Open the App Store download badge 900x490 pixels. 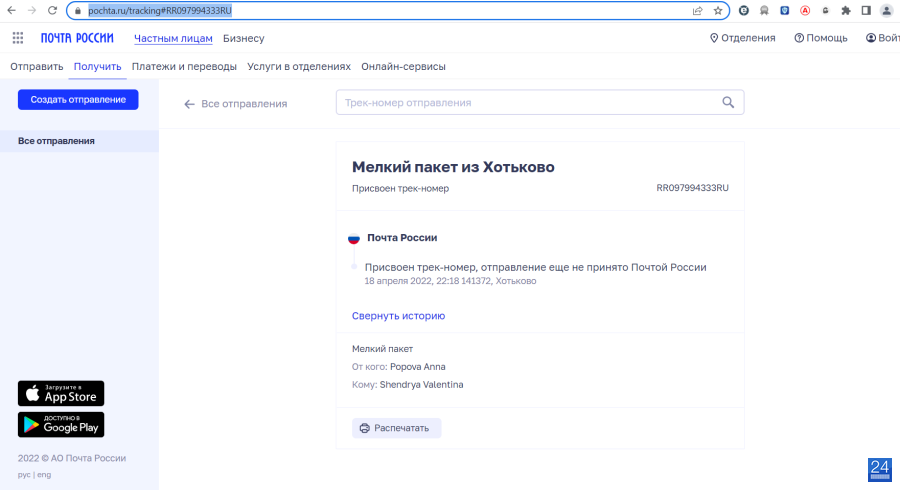(x=61, y=394)
